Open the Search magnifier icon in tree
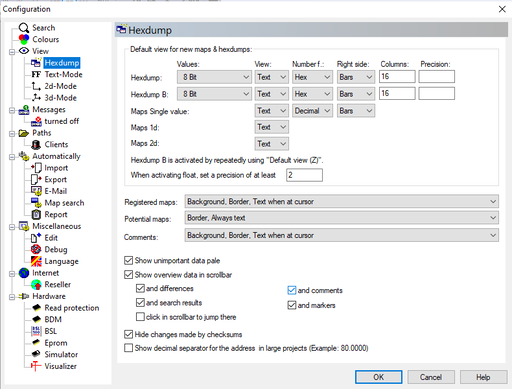The height and width of the screenshot is (389, 512). point(24,28)
